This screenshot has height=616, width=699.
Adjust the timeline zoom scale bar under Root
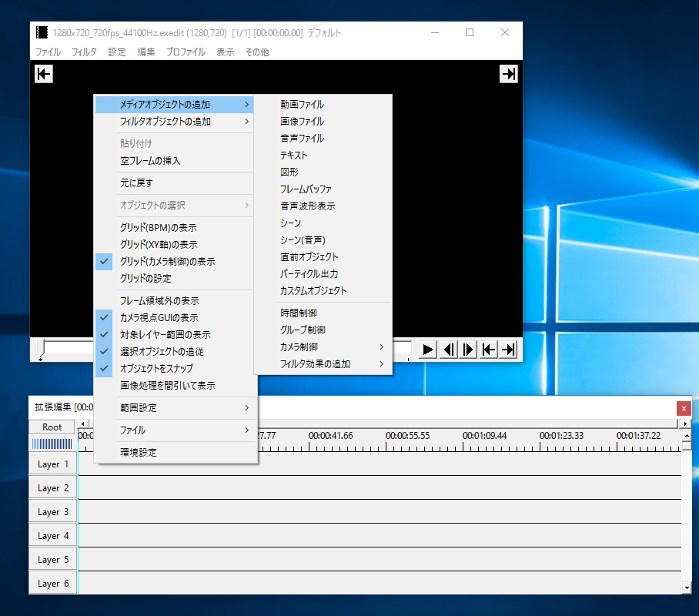pos(52,444)
